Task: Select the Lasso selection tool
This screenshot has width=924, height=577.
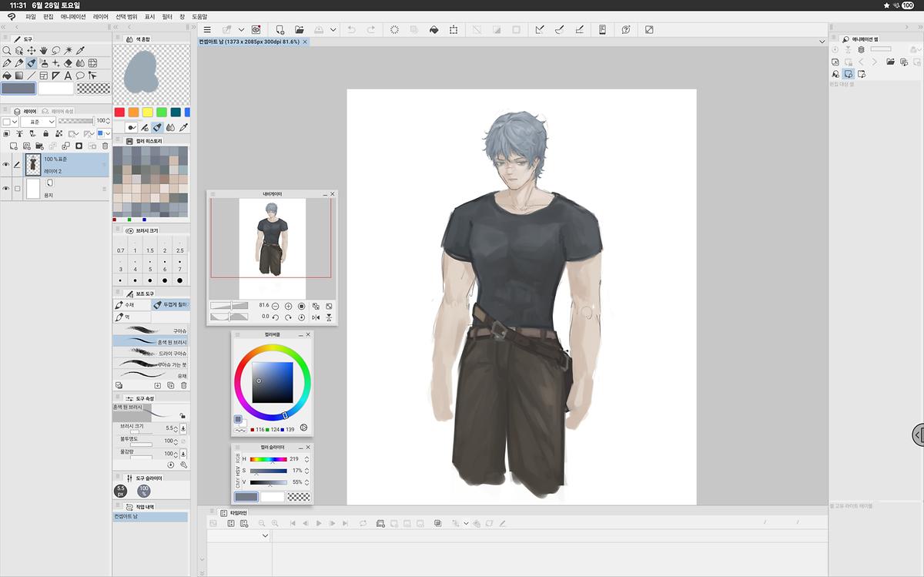Action: pyautogui.click(x=56, y=51)
